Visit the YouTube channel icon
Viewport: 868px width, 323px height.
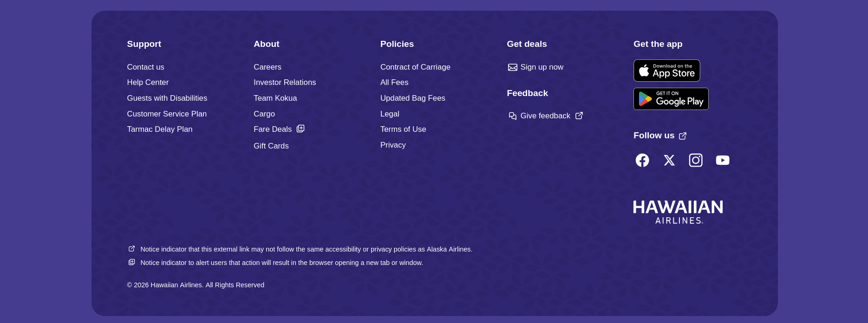click(722, 160)
